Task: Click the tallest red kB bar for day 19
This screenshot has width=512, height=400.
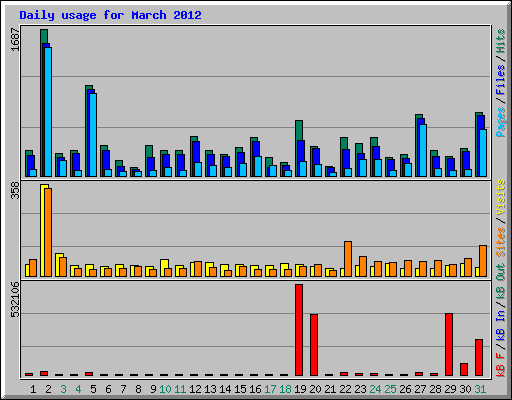Action: [299, 330]
